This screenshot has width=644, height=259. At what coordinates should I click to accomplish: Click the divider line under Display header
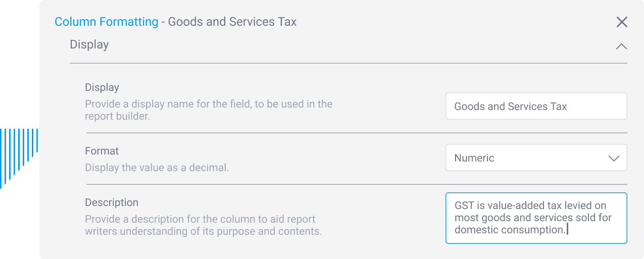pos(348,63)
